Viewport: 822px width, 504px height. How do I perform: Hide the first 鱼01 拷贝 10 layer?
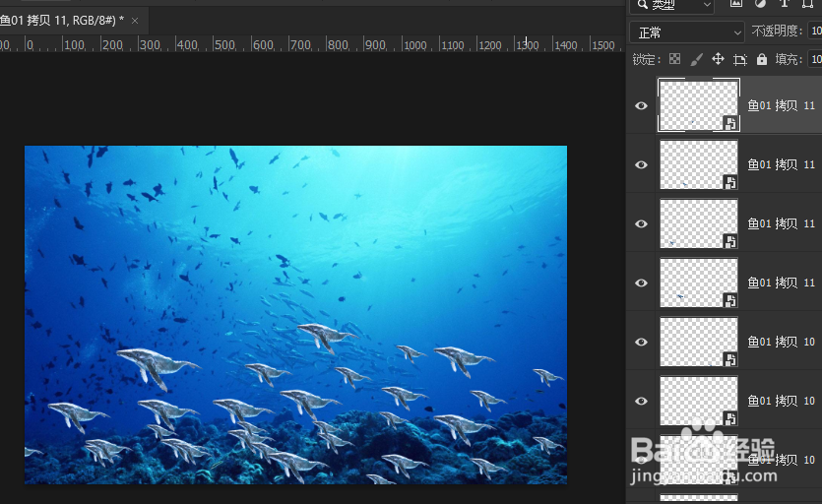[641, 342]
